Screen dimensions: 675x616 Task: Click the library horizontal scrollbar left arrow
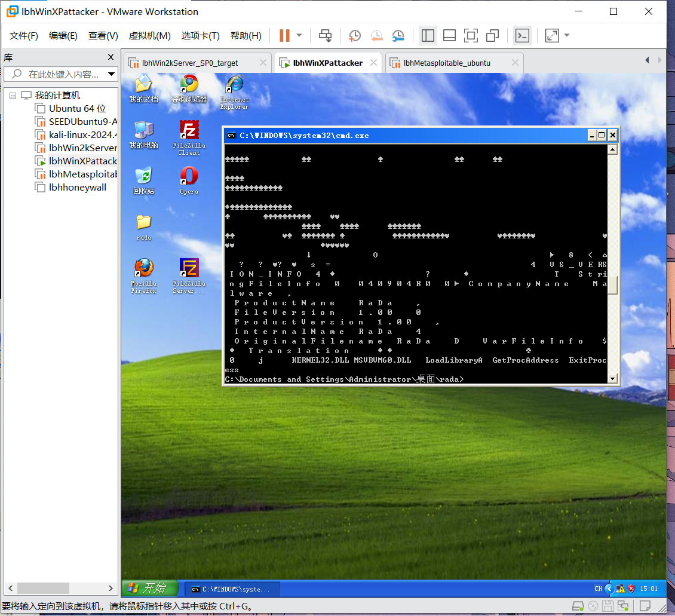[x=11, y=588]
